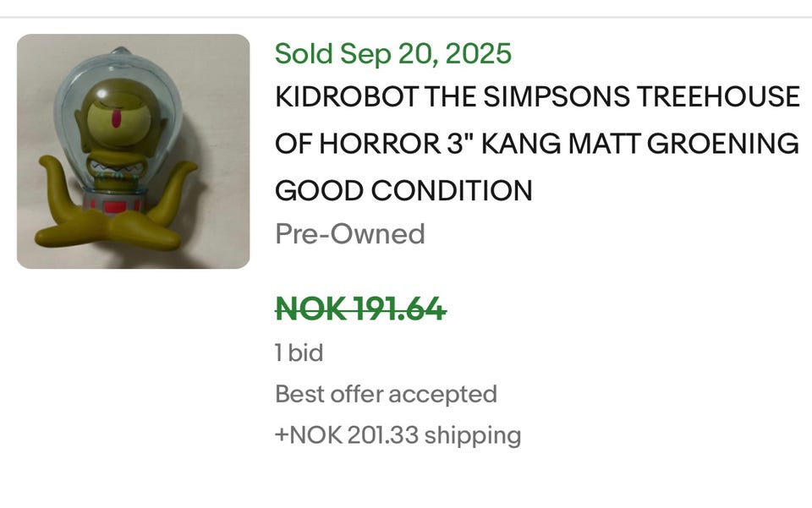
Task: Click the '+NOK 201.33 shipping' cost
Action: (x=398, y=435)
